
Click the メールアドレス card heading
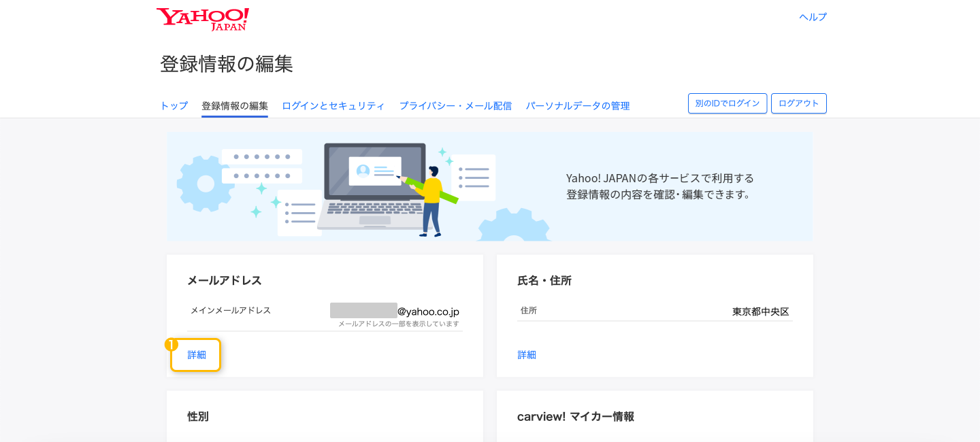pos(225,281)
